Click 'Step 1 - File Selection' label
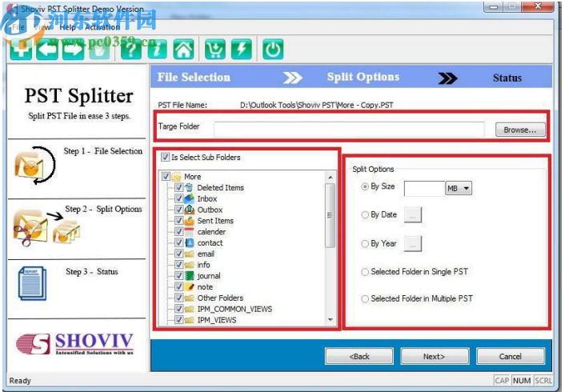This screenshot has height=392, width=569. (103, 151)
